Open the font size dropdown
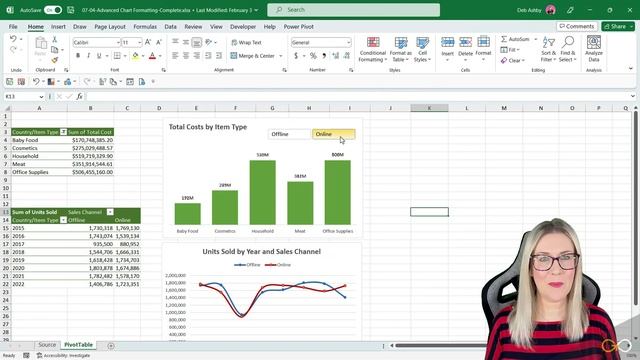This screenshot has height=360, width=640. (139, 42)
